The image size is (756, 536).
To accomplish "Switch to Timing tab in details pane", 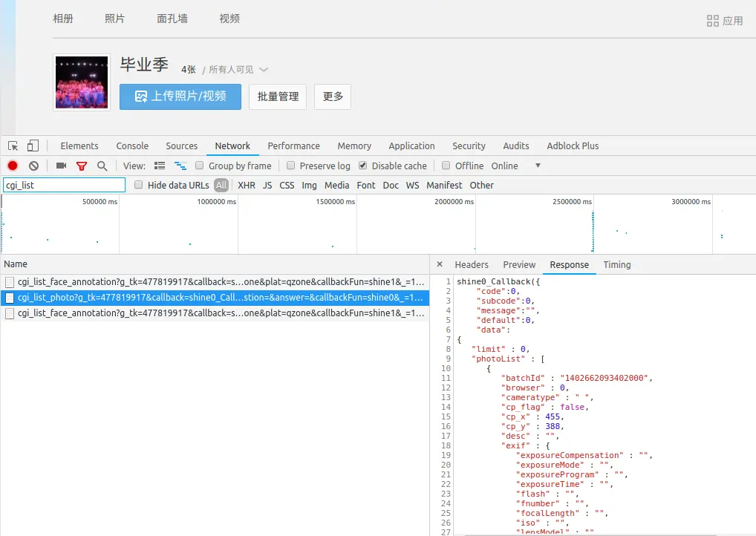I will point(617,264).
